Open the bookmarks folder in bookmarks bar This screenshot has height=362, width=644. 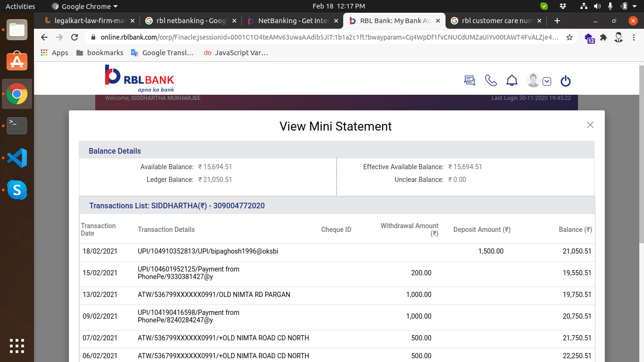coord(99,53)
